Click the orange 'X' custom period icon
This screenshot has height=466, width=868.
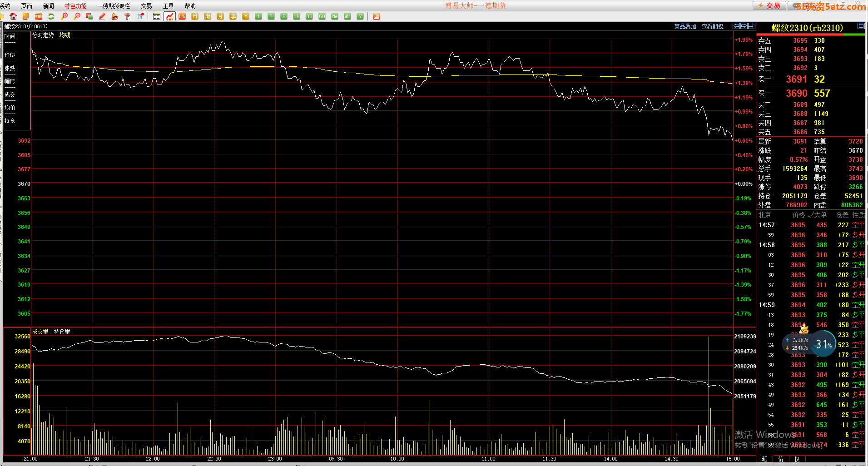click(x=246, y=16)
